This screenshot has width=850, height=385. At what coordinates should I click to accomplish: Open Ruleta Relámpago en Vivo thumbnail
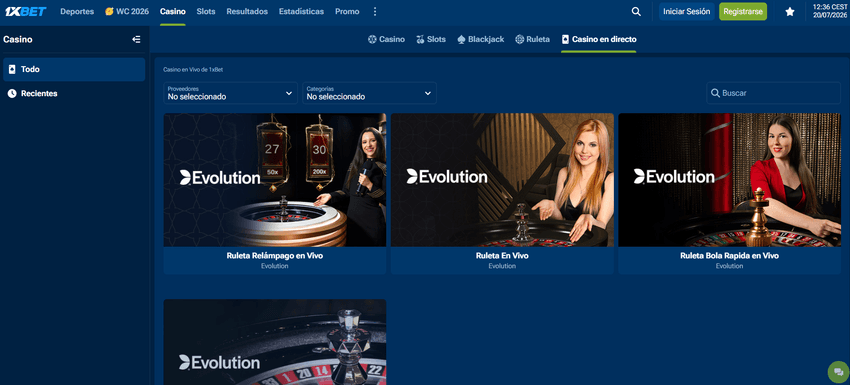click(x=275, y=180)
